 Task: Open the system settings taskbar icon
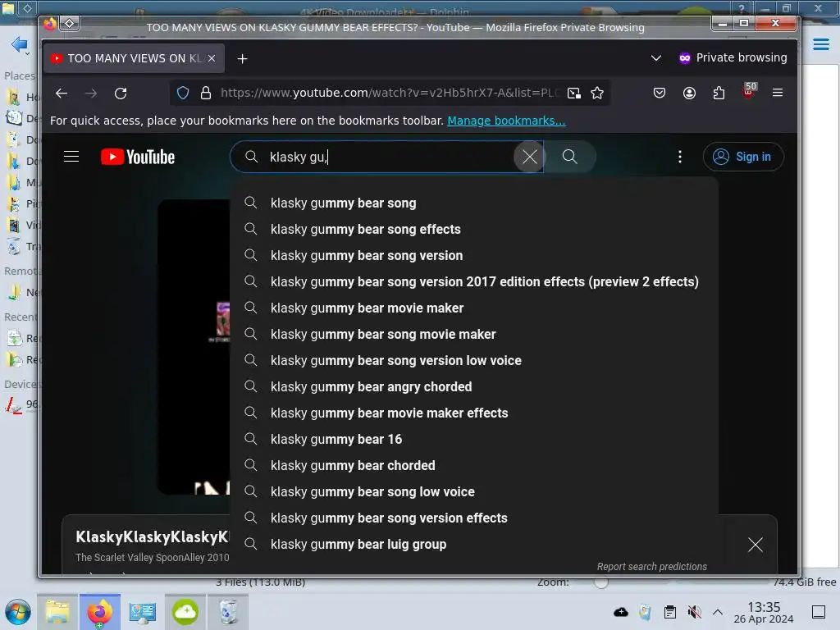pyautogui.click(x=143, y=612)
